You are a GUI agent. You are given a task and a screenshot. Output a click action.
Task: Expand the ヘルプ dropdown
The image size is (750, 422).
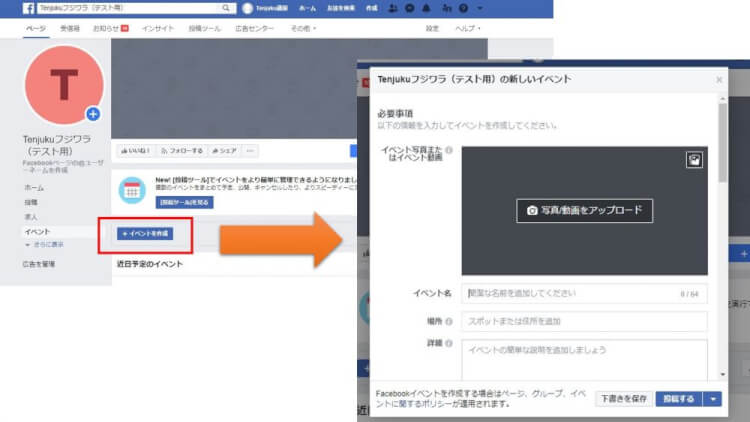(x=467, y=29)
